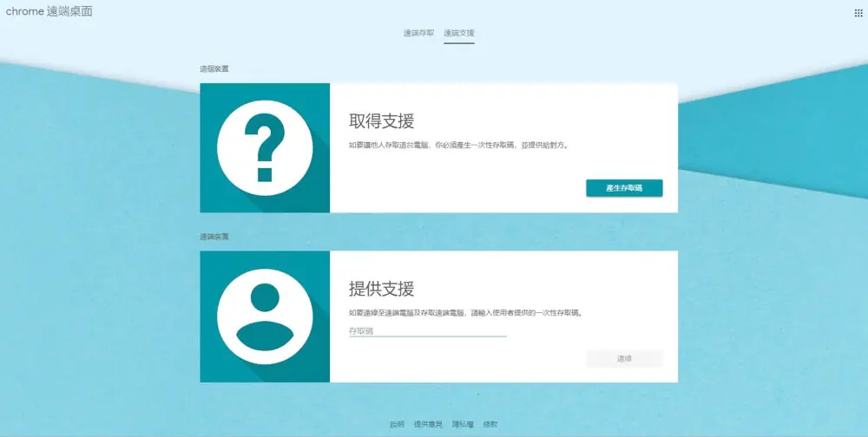Click the 遠端裝置 section label
Screen dimensions: 868x437
pos(214,236)
